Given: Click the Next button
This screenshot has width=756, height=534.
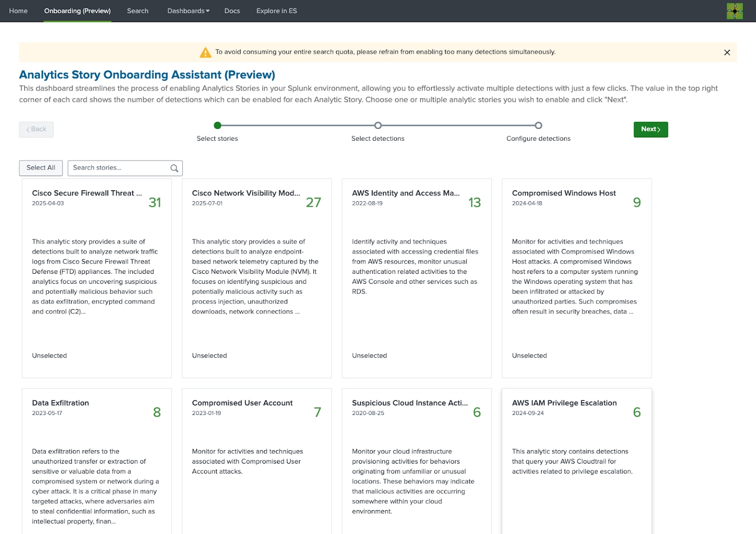Looking at the screenshot, I should click(651, 129).
